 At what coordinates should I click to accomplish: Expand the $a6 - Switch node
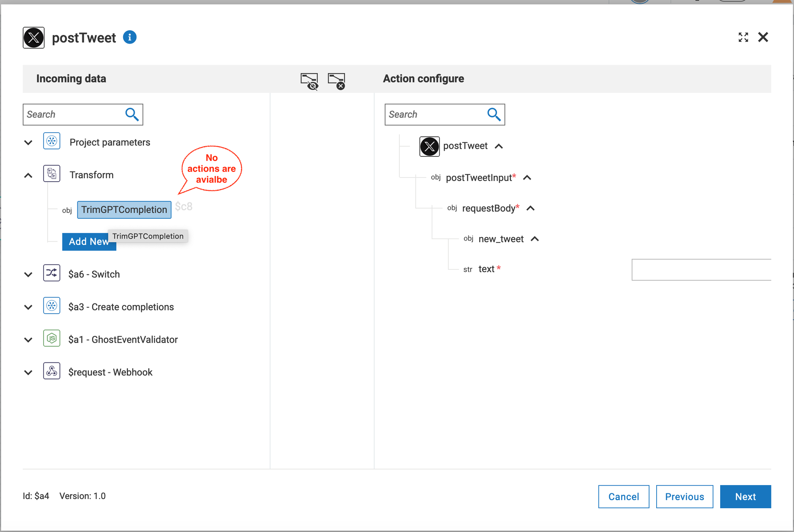click(28, 274)
